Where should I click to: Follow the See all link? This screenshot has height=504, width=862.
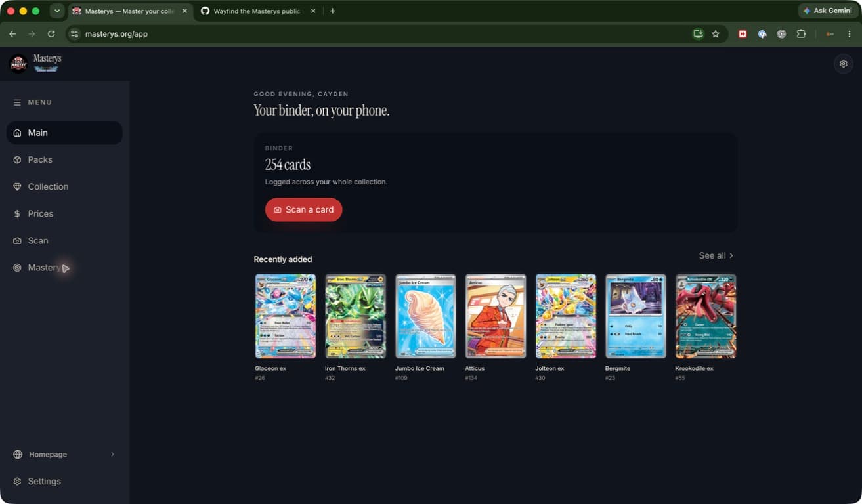click(x=716, y=255)
